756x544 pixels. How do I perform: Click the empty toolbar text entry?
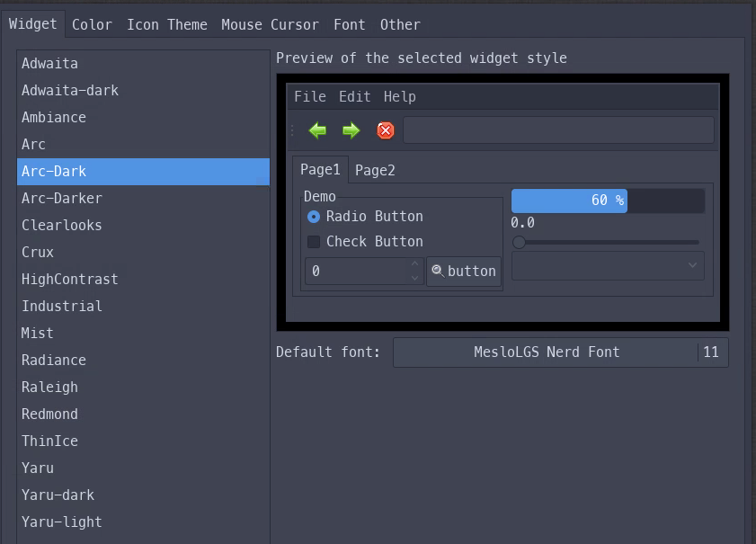click(x=558, y=130)
